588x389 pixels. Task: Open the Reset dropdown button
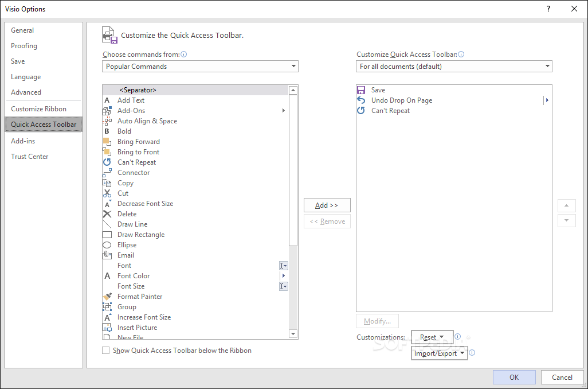click(x=432, y=337)
